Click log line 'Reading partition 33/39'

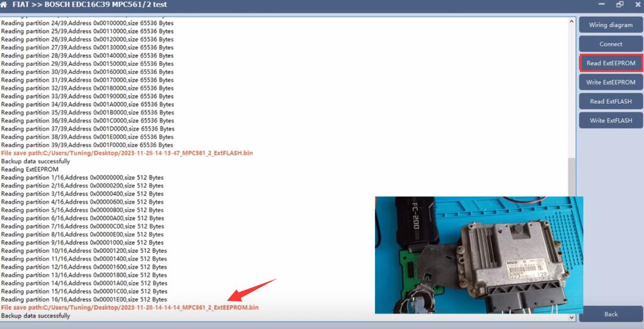click(87, 96)
